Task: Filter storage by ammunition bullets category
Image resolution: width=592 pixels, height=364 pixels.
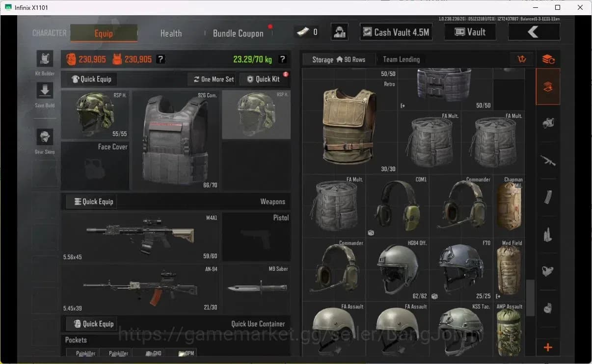Action: click(x=548, y=234)
